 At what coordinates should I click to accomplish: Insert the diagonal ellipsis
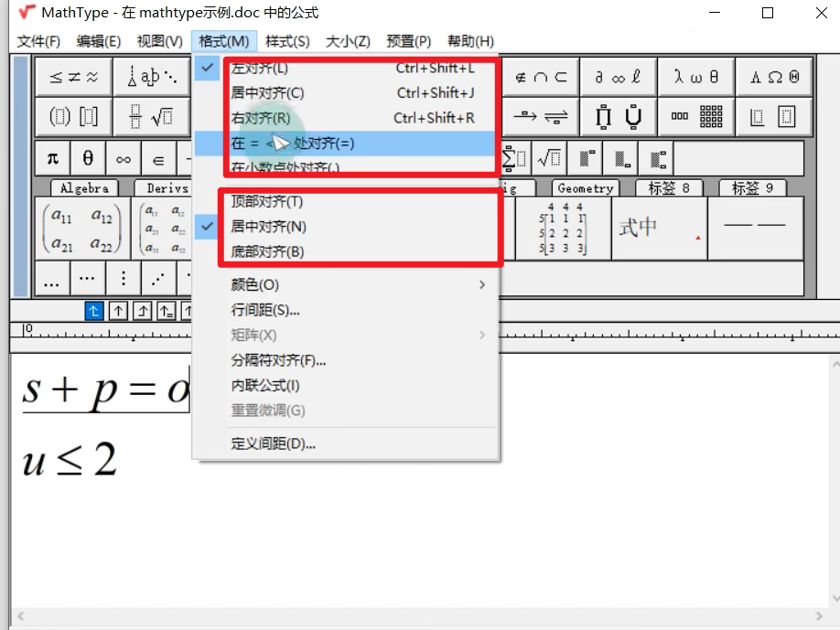point(158,278)
